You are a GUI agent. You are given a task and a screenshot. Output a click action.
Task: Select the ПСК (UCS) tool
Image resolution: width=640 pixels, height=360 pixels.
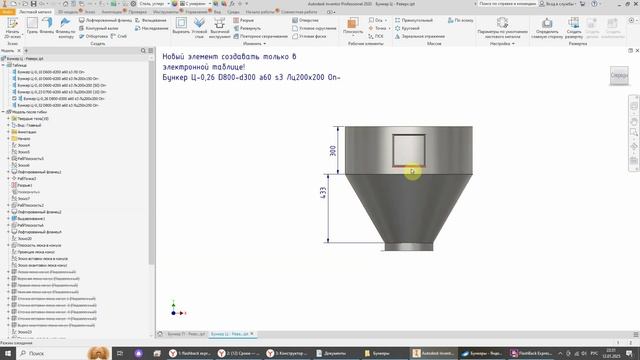[x=376, y=36]
